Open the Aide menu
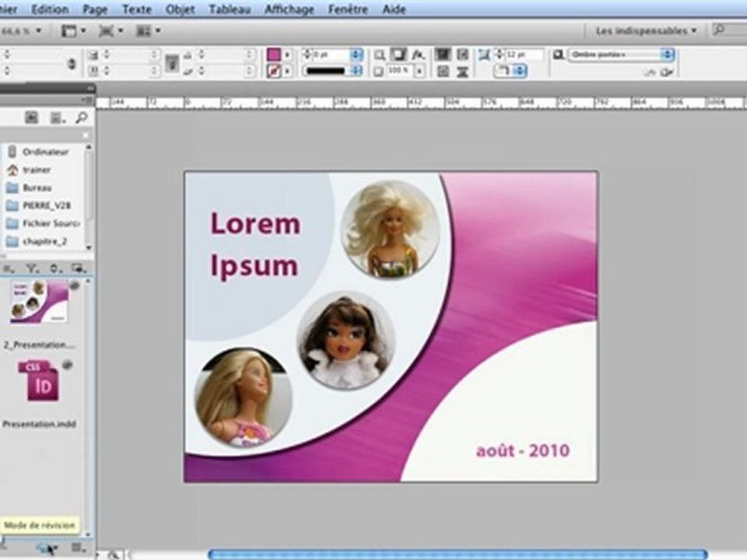Screen dimensions: 747x560 pyautogui.click(x=394, y=9)
